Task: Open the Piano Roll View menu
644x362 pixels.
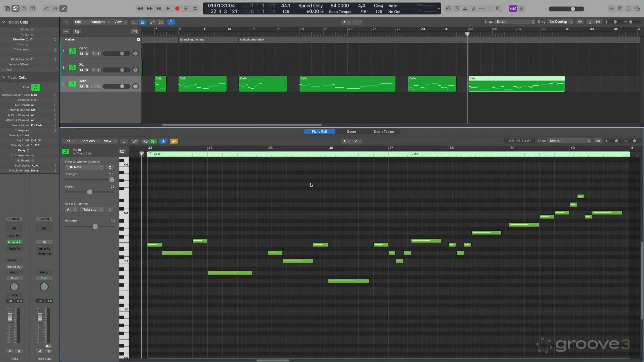Action: click(x=109, y=141)
